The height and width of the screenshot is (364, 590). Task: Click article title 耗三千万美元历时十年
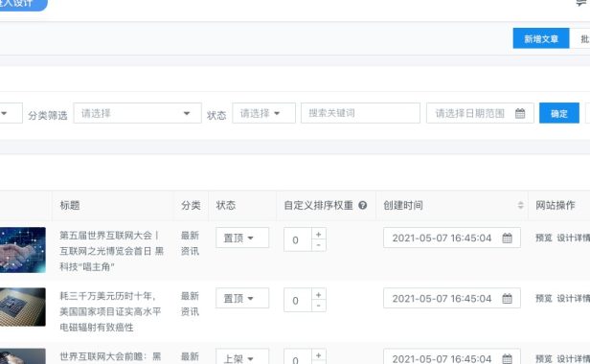pyautogui.click(x=110, y=311)
